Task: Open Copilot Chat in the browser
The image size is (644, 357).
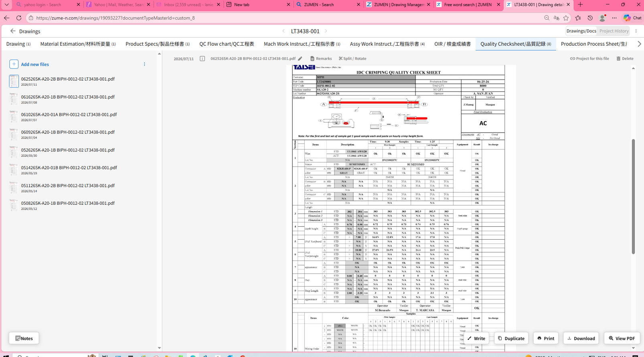Action: pos(632,18)
